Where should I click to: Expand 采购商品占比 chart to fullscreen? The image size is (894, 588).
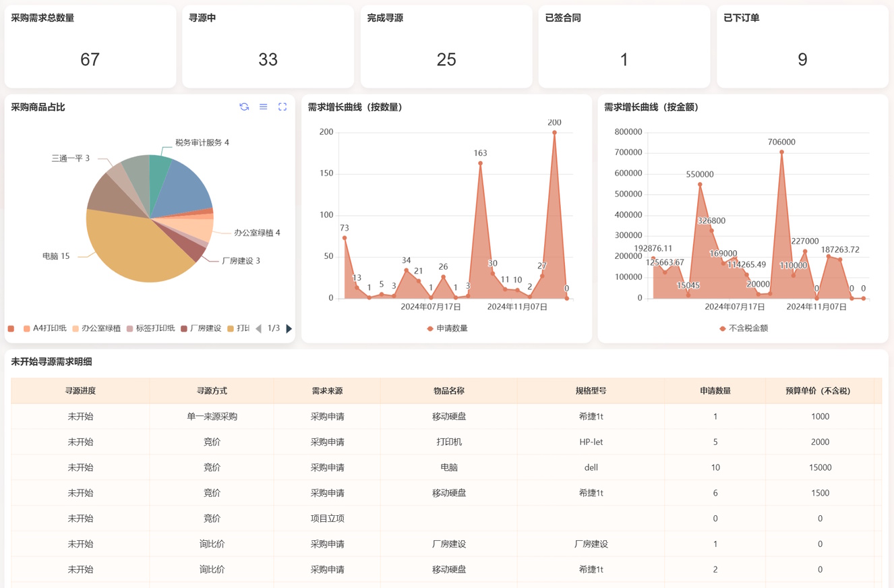[x=282, y=107]
